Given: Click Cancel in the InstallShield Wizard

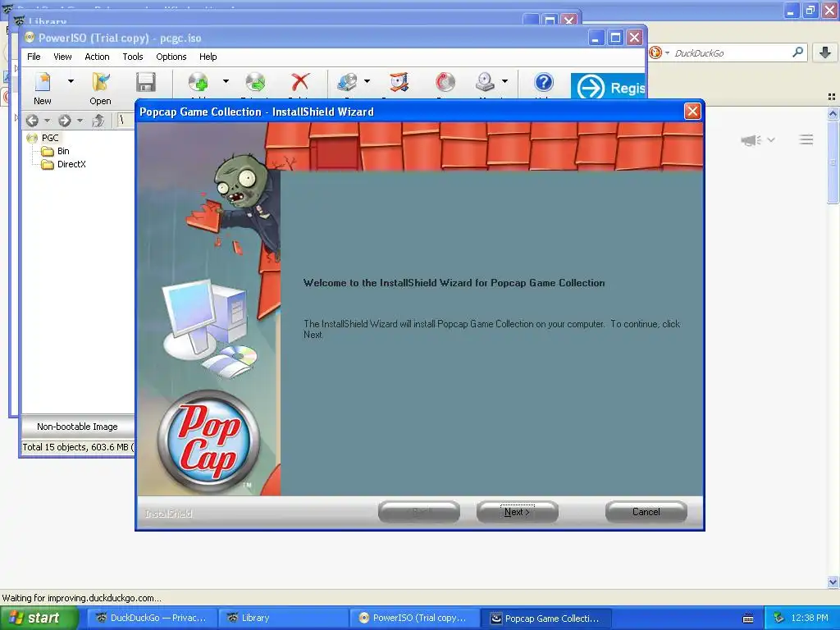Looking at the screenshot, I should (x=646, y=512).
